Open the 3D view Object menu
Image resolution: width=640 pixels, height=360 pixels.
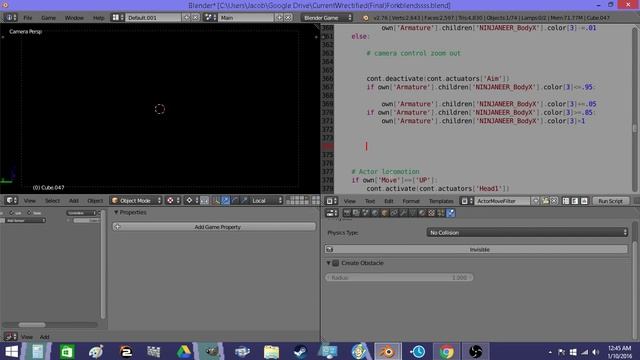(x=95, y=200)
